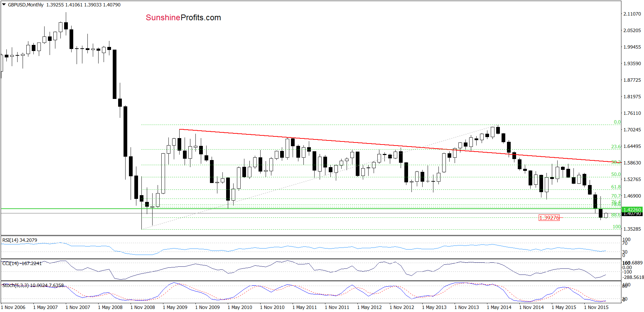The height and width of the screenshot is (312, 644).
Task: Click the green 1.42260 price marker
Action: [632, 210]
